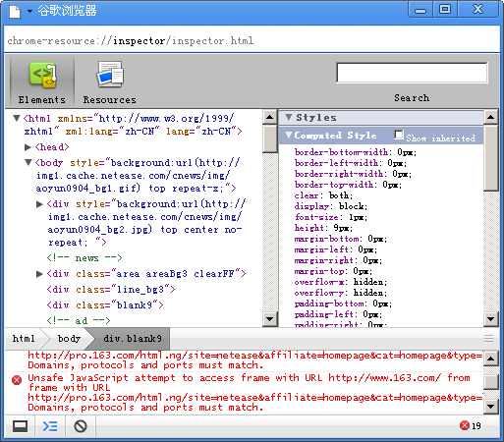The width and height of the screenshot is (504, 442).
Task: Click the Search label under the field
Action: pyautogui.click(x=412, y=98)
